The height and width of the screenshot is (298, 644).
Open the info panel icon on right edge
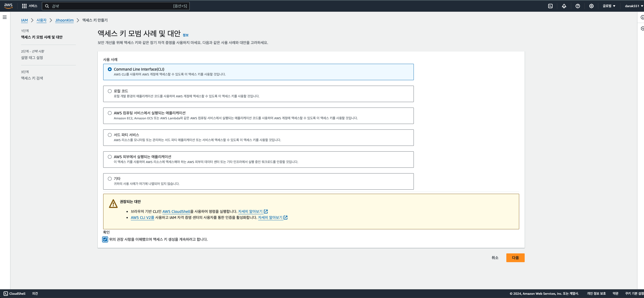[642, 17]
